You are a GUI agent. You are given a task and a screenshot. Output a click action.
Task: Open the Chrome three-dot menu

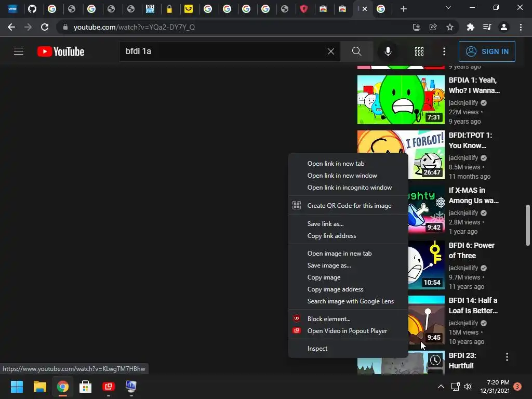pyautogui.click(x=521, y=27)
